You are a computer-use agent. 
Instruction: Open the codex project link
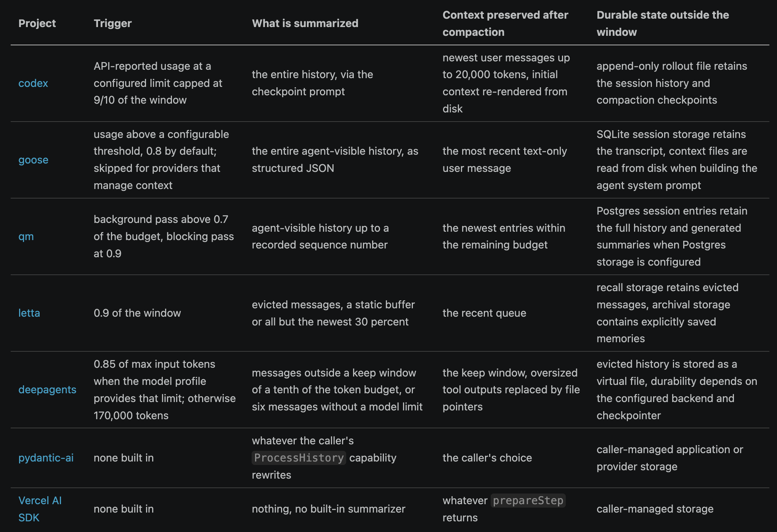tap(33, 83)
